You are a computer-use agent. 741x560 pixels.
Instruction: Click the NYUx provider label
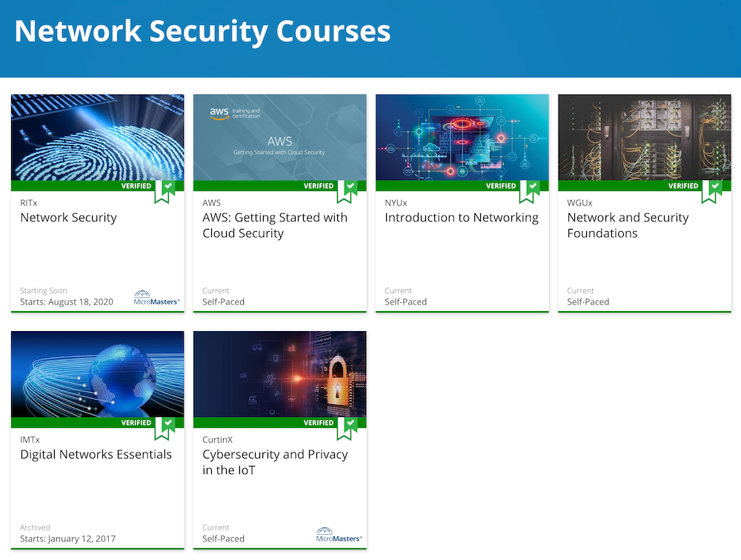point(396,203)
